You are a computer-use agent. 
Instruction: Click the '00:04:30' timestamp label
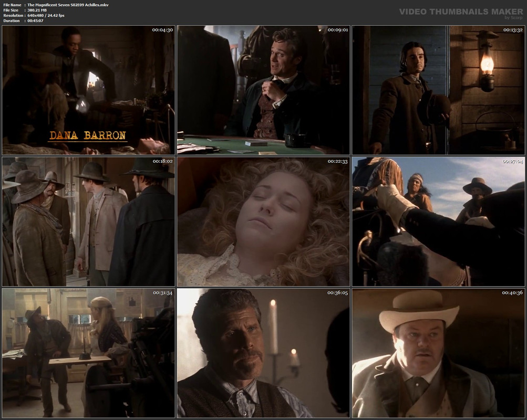pyautogui.click(x=162, y=30)
